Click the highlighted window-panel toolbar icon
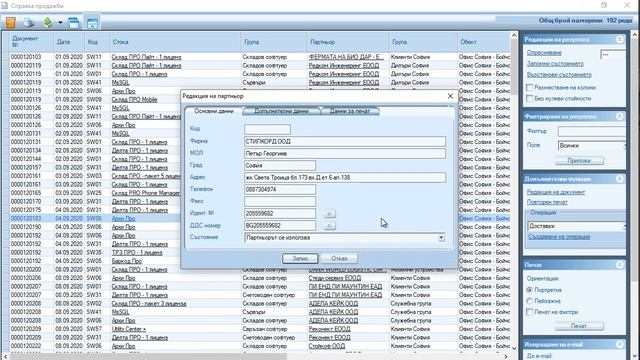 (x=92, y=23)
